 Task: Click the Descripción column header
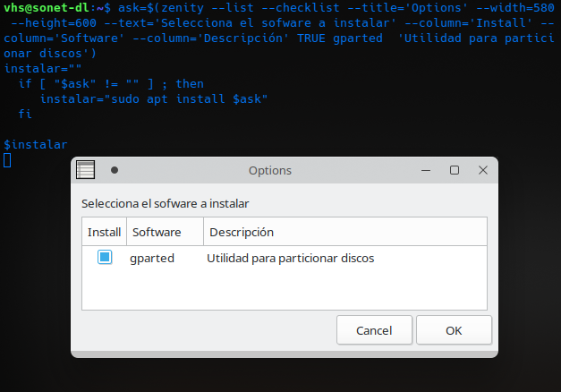coord(242,232)
